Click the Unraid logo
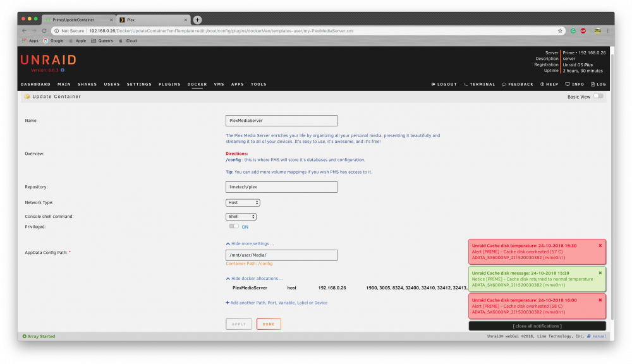 (49, 60)
